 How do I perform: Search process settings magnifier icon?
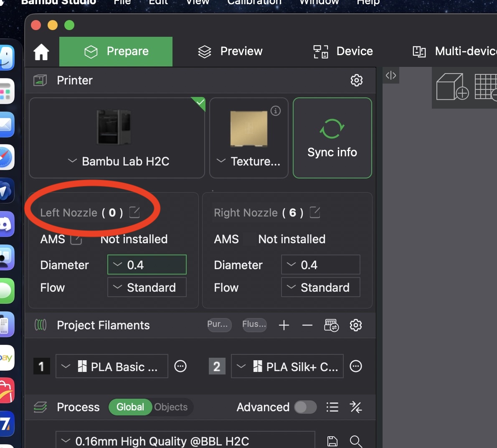[x=356, y=441]
